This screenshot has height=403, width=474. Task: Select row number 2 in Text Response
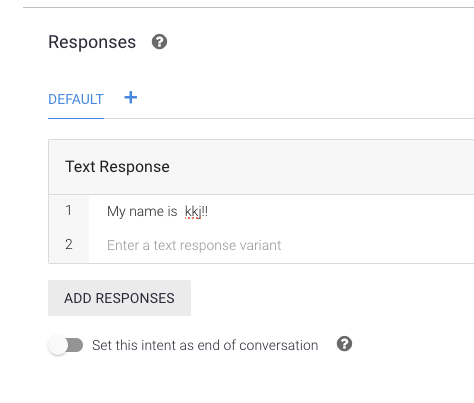[69, 244]
